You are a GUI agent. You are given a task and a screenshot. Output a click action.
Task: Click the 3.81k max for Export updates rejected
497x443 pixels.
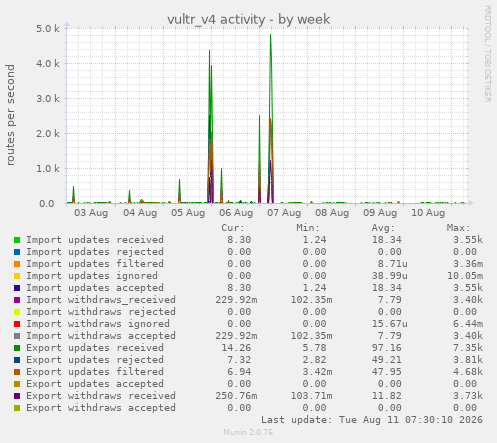click(x=468, y=360)
